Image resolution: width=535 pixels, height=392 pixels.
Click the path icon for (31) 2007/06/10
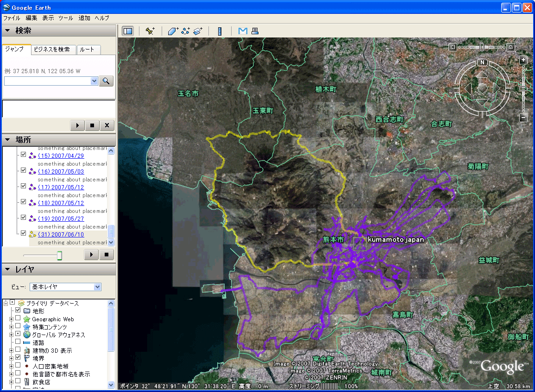(x=32, y=235)
